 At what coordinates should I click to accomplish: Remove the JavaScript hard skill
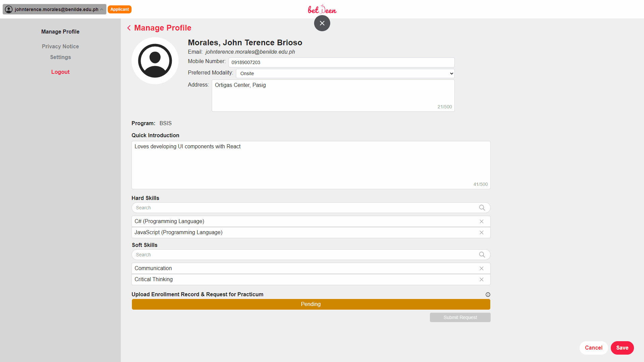pyautogui.click(x=481, y=232)
